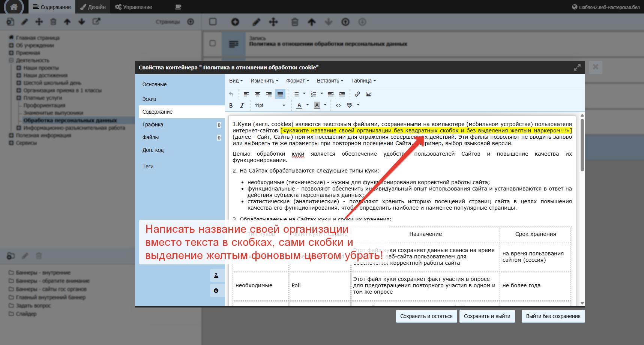The image size is (644, 345).
Task: Center-align the paragraph text
Action: (x=258, y=94)
